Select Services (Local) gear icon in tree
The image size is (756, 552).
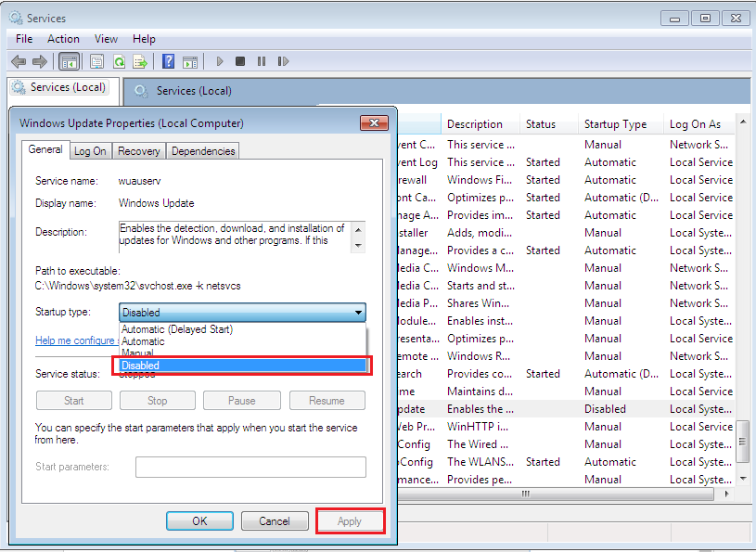(19, 87)
